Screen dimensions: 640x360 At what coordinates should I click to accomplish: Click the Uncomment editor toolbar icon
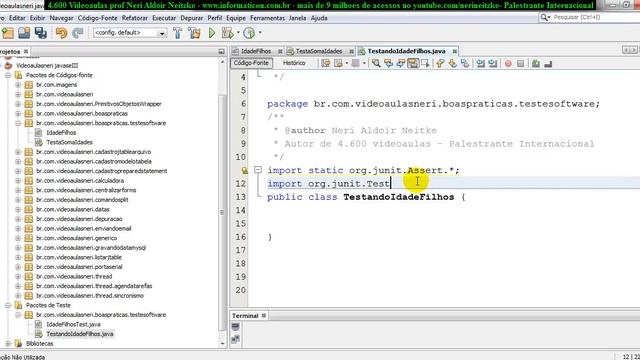[x=548, y=63]
